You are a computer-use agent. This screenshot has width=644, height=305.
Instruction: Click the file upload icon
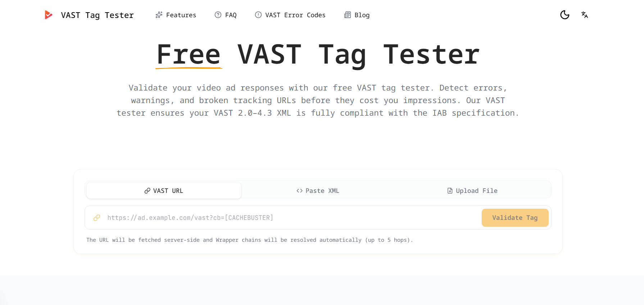[x=450, y=191]
